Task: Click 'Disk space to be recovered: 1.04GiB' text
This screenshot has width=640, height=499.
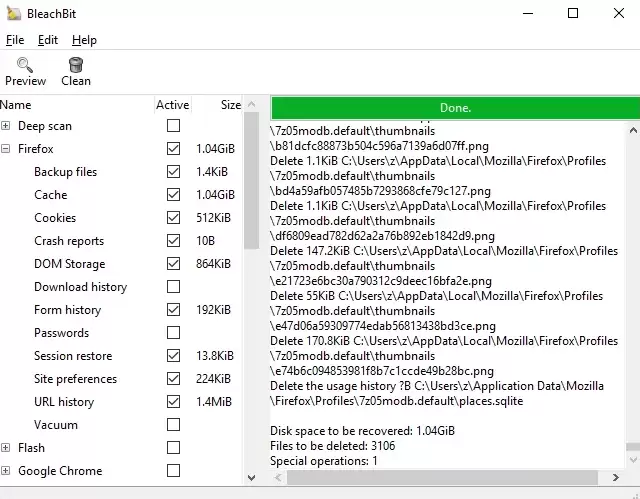Action: pos(362,431)
